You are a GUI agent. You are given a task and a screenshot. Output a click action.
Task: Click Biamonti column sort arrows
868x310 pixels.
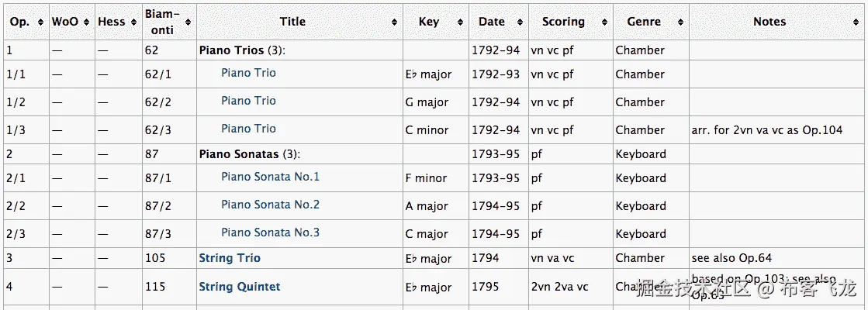click(188, 22)
